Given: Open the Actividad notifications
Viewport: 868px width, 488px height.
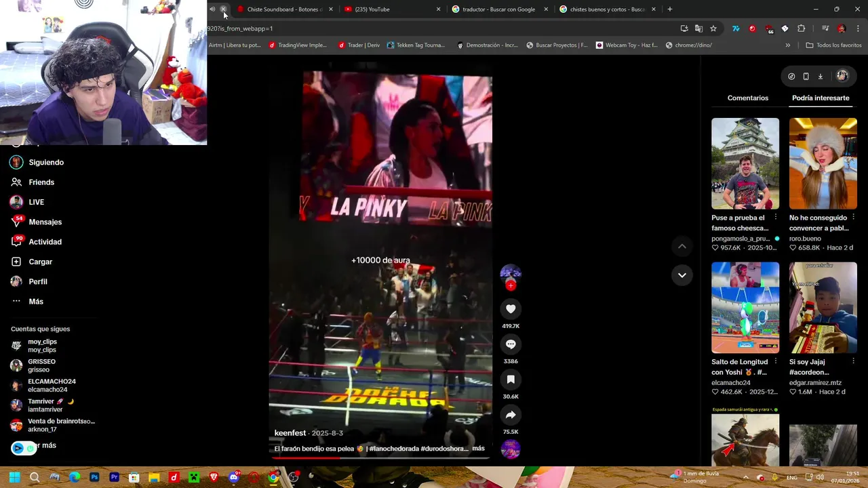Looking at the screenshot, I should pos(36,242).
